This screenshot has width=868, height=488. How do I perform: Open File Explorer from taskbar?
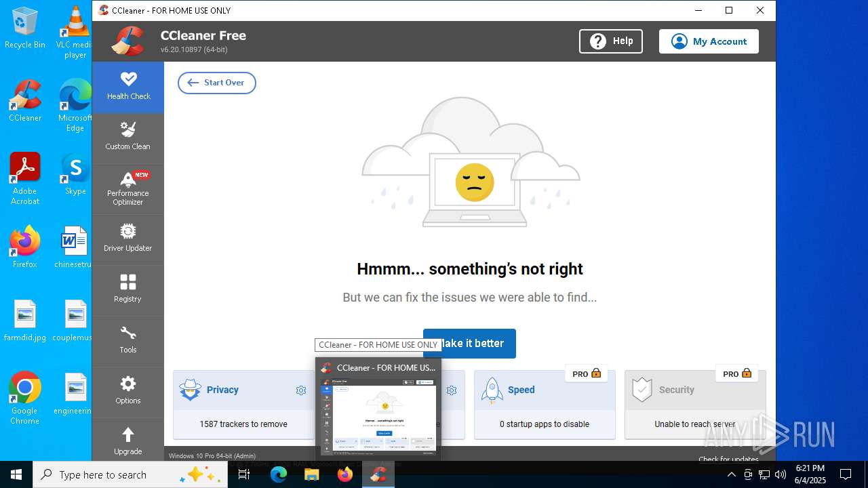click(312, 474)
